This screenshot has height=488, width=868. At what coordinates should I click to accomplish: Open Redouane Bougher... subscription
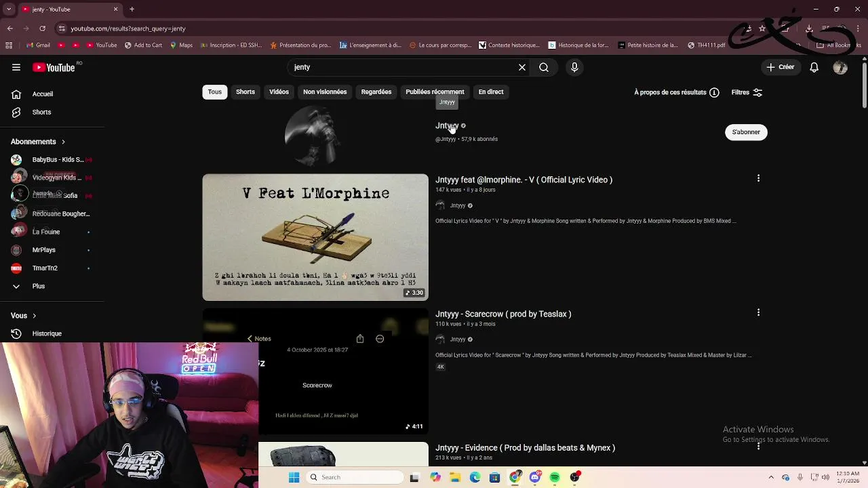click(52, 213)
